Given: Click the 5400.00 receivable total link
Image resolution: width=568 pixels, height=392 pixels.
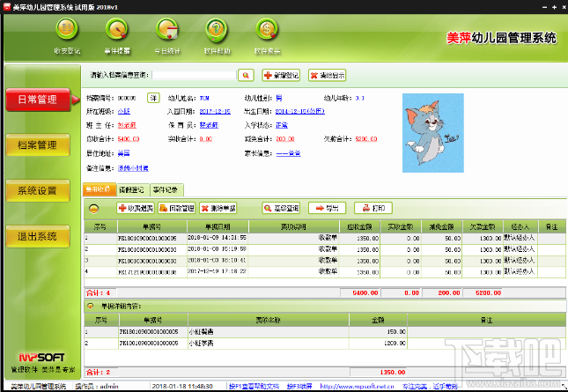Looking at the screenshot, I should click(x=129, y=139).
